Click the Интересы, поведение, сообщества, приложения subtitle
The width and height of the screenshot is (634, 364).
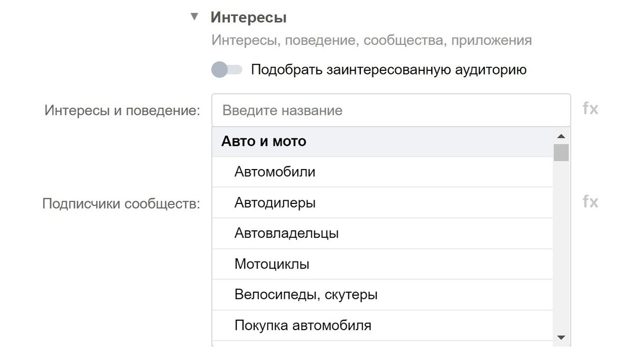pyautogui.click(x=371, y=41)
